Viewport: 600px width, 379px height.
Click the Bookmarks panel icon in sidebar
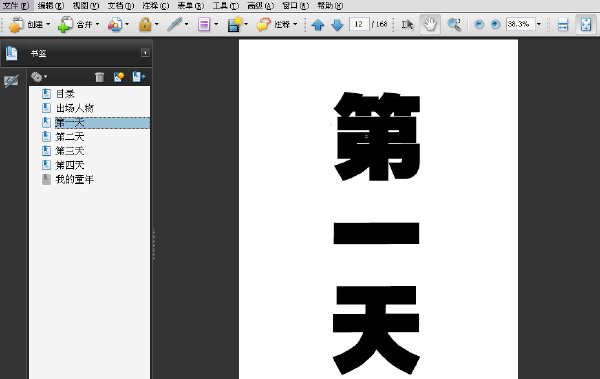pos(11,53)
